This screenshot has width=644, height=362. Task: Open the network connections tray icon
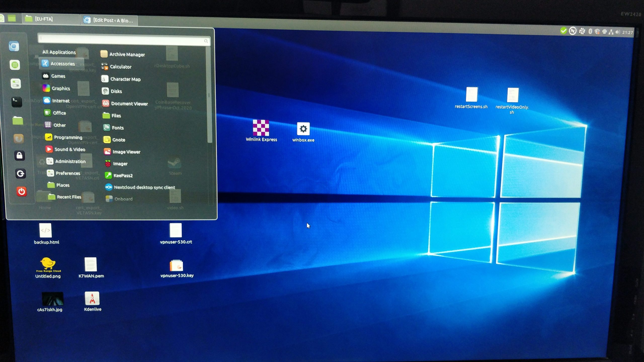[611, 32]
